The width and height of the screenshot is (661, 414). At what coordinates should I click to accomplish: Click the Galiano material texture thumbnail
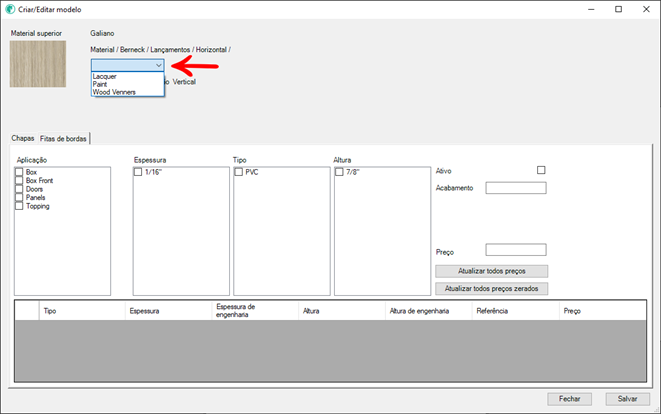[x=38, y=64]
